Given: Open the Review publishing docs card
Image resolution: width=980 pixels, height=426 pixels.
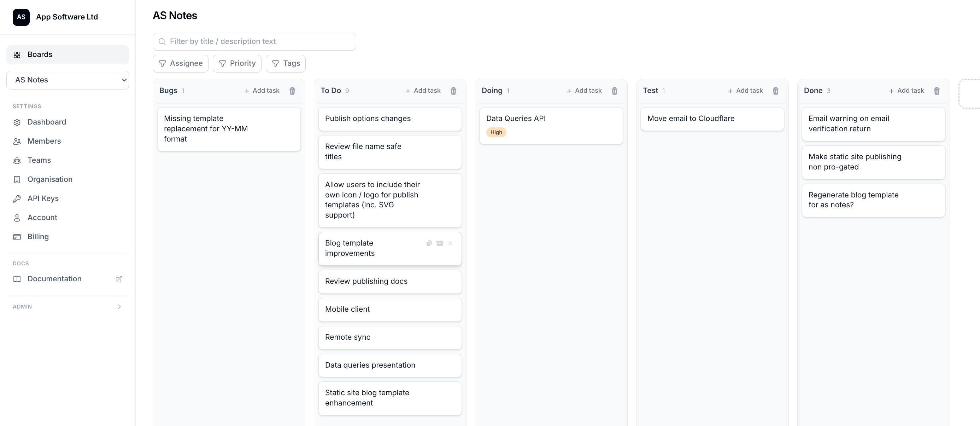Looking at the screenshot, I should 390,282.
